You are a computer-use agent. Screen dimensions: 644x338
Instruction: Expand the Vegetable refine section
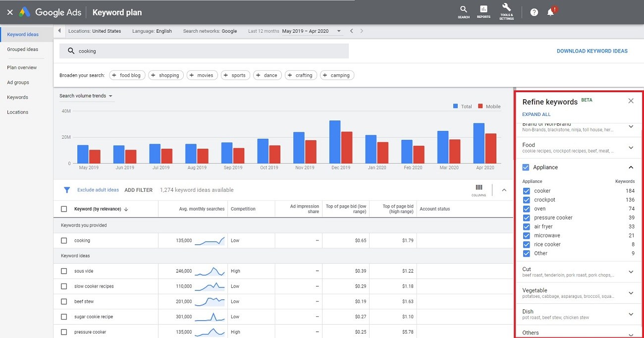coord(631,293)
